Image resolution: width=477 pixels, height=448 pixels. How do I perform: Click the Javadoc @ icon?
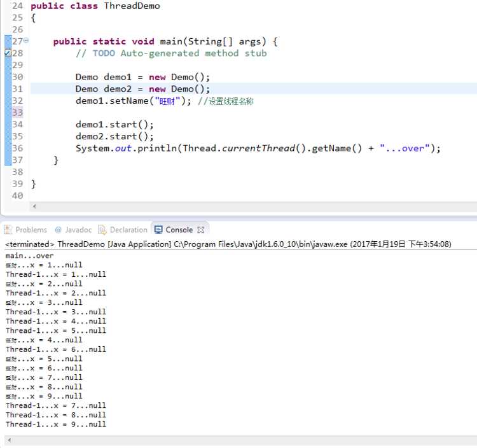tap(58, 230)
